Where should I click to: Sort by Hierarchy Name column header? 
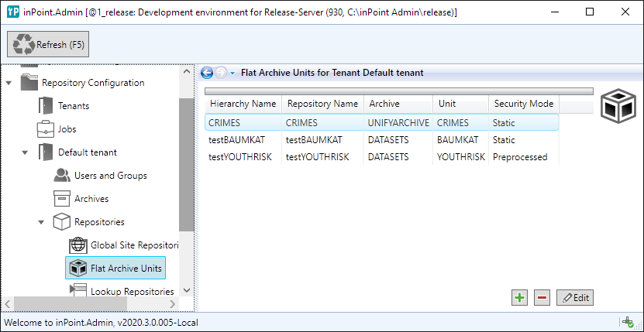click(243, 104)
